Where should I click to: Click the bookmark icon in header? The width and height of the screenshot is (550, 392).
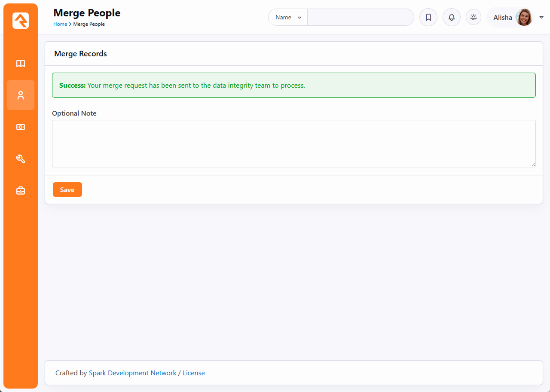(428, 18)
